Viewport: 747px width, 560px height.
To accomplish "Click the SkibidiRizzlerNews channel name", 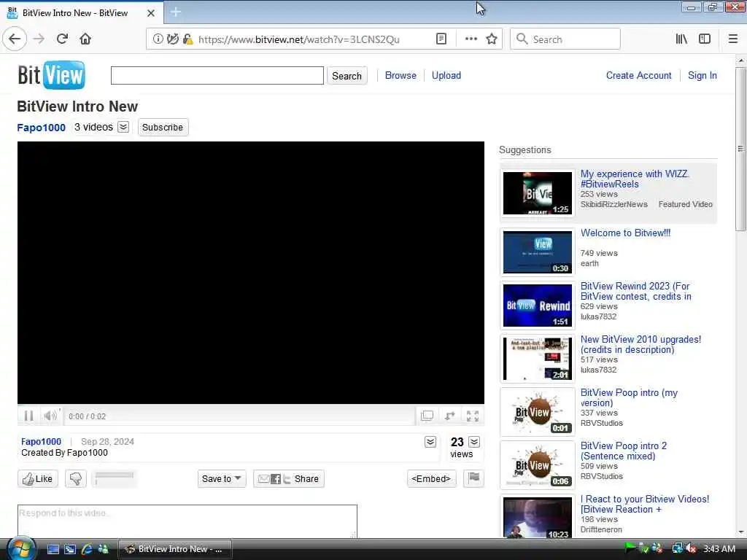I will (x=614, y=204).
